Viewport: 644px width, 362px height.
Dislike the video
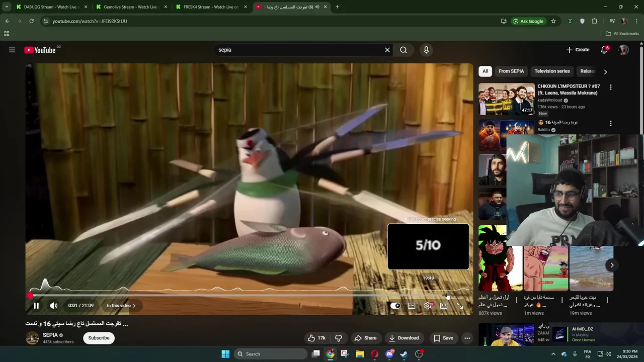click(339, 338)
